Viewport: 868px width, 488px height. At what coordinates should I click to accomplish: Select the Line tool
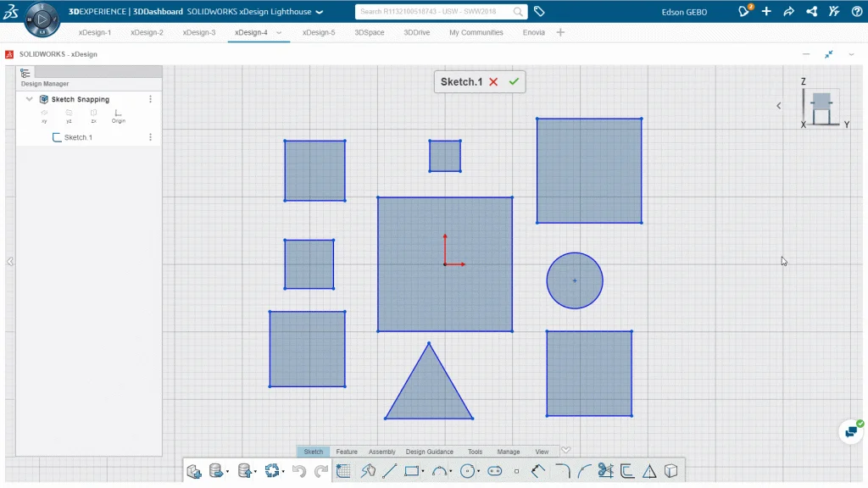390,471
